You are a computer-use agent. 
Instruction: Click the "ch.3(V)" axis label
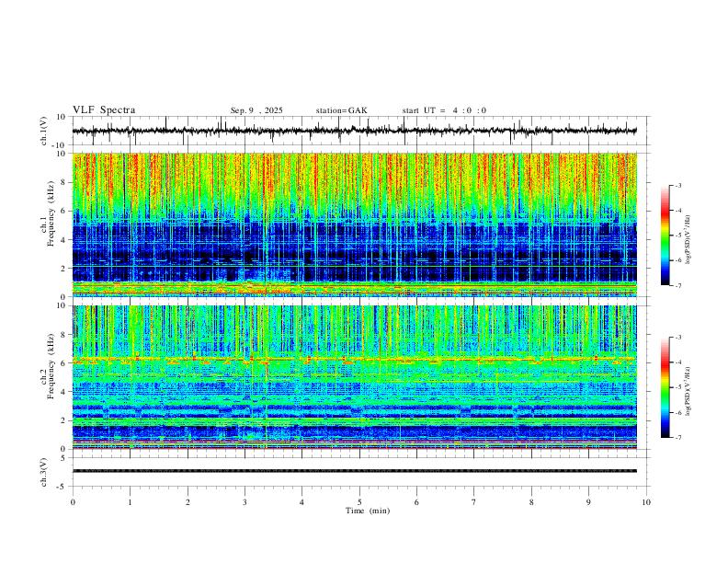pyautogui.click(x=44, y=472)
